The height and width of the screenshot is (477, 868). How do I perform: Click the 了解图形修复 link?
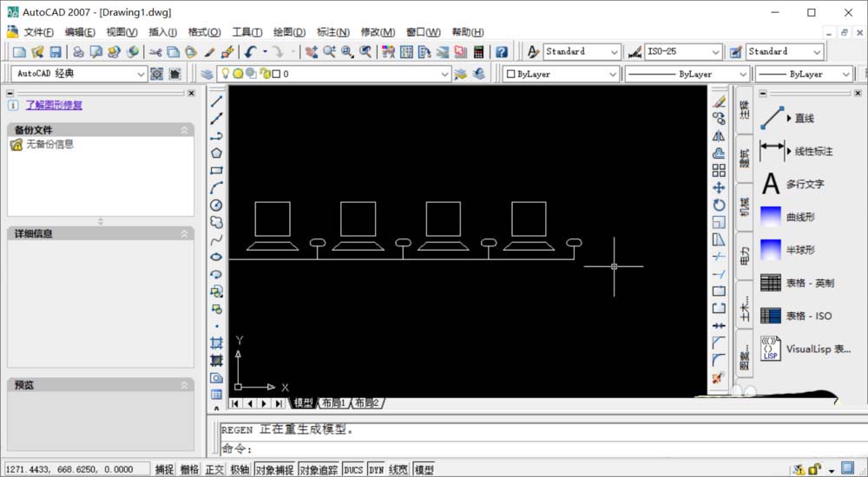[x=54, y=105]
